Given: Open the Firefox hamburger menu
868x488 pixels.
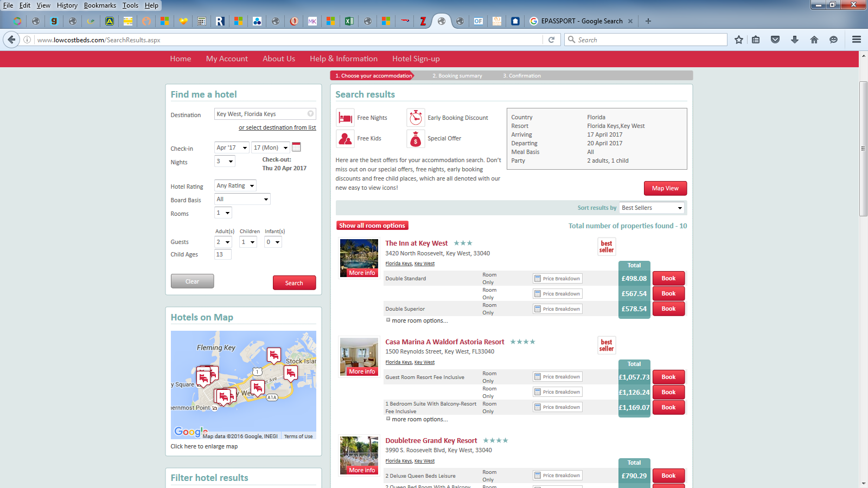Looking at the screenshot, I should [857, 40].
